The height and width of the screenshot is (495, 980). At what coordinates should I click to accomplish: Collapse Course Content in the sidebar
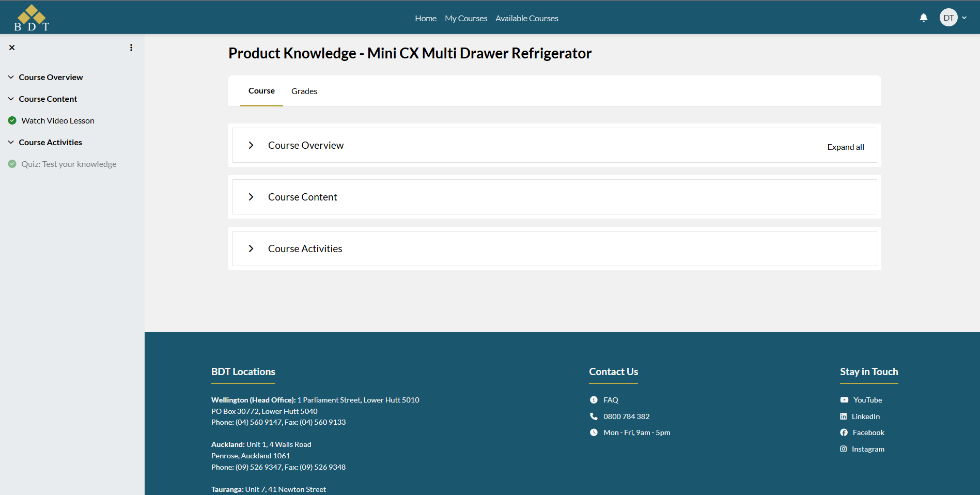(x=11, y=99)
